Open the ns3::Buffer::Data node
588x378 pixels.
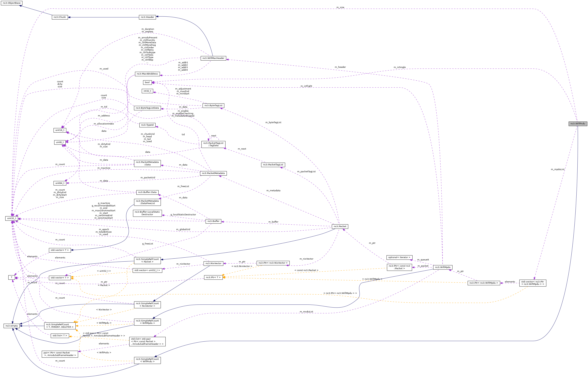click(147, 192)
